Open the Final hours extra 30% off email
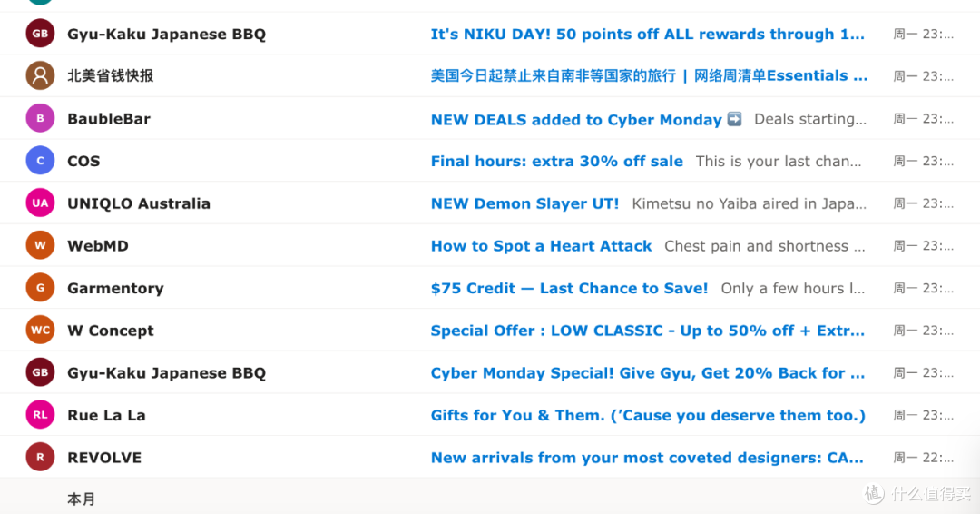 point(556,161)
